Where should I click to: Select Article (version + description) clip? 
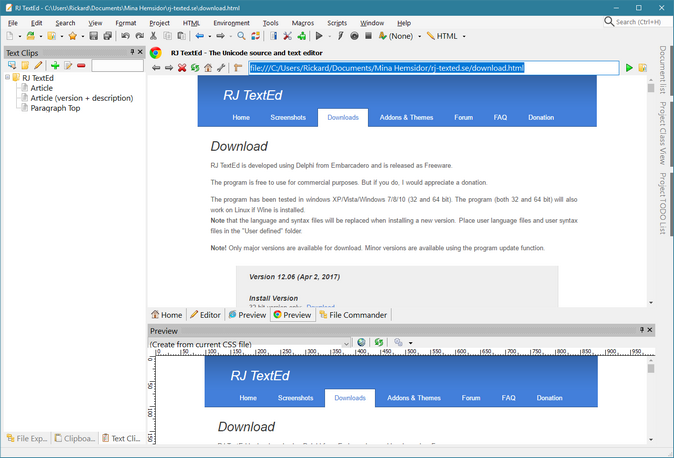[82, 98]
